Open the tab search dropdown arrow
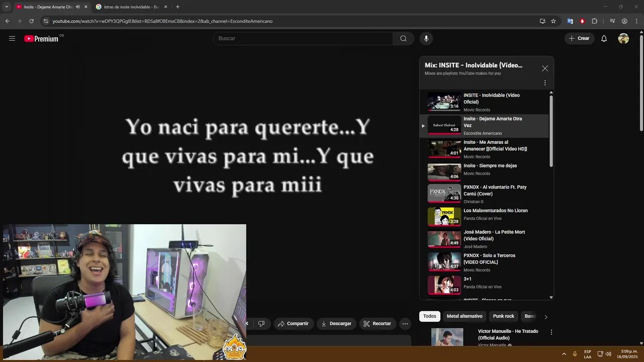The width and height of the screenshot is (644, 362). [x=7, y=7]
